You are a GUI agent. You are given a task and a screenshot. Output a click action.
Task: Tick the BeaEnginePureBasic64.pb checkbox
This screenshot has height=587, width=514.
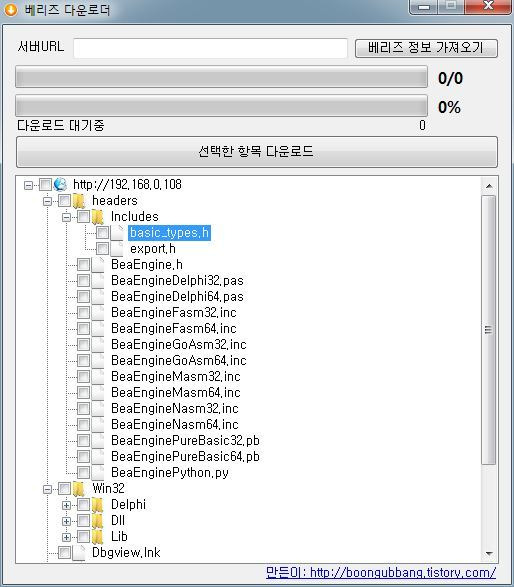pyautogui.click(x=83, y=457)
